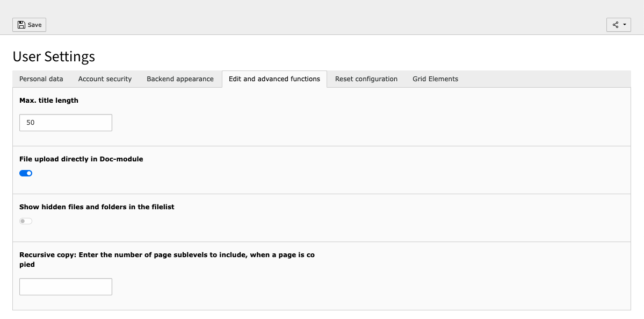Click the Edit and advanced functions tab
The height and width of the screenshot is (319, 644).
point(274,79)
